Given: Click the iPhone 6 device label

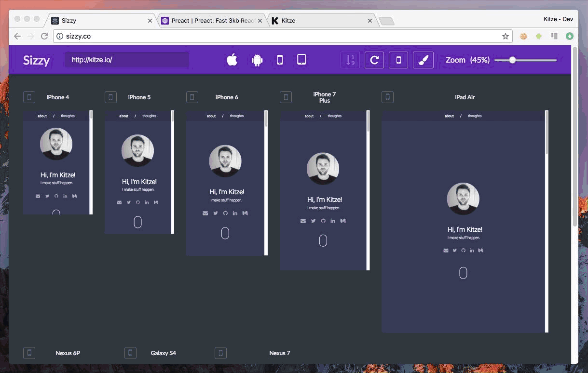Looking at the screenshot, I should (227, 97).
